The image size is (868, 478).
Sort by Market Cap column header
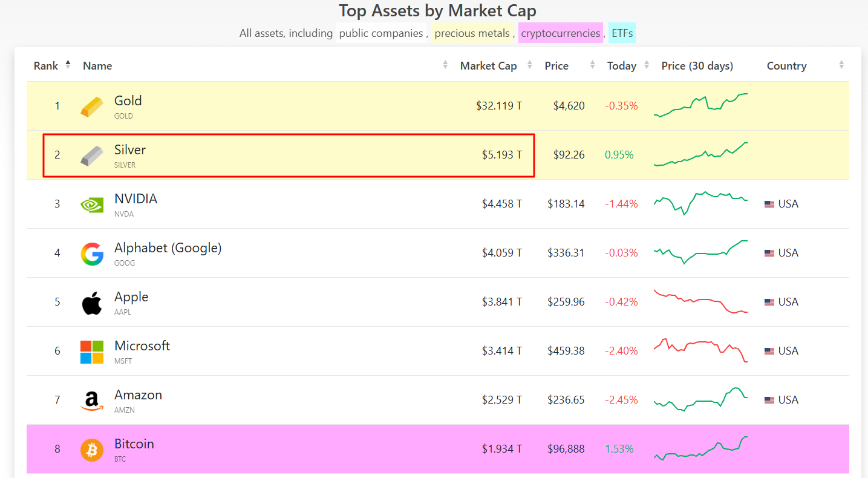488,66
